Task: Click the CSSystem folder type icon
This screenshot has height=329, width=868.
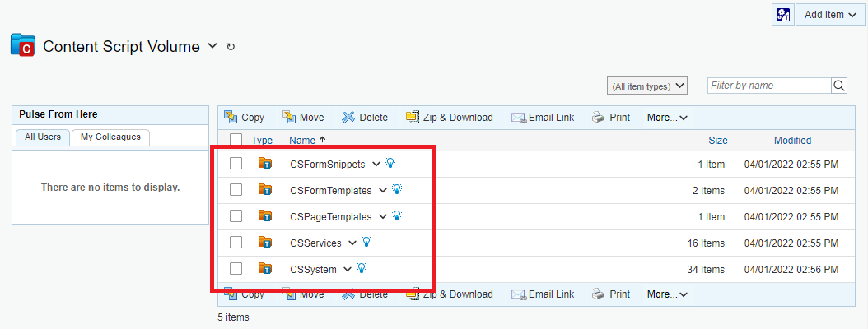Action: click(266, 269)
